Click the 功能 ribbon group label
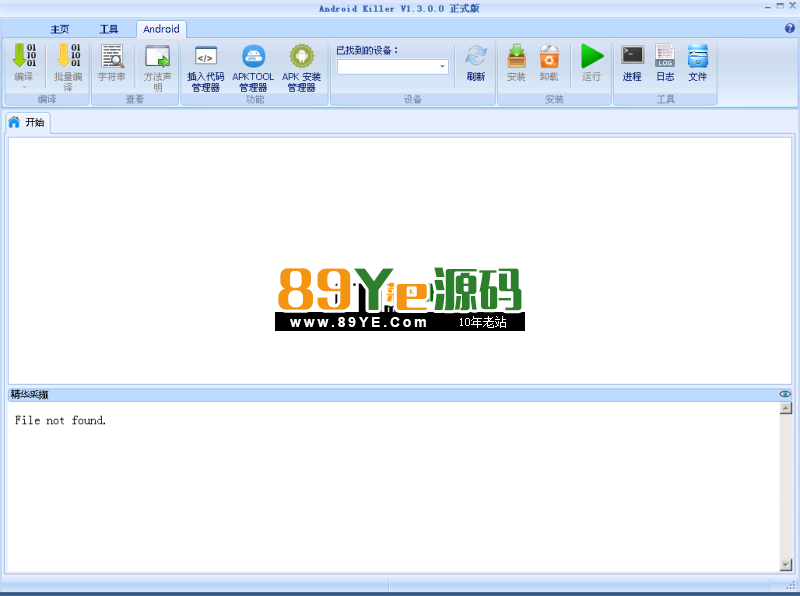The width and height of the screenshot is (800, 596). pos(255,100)
